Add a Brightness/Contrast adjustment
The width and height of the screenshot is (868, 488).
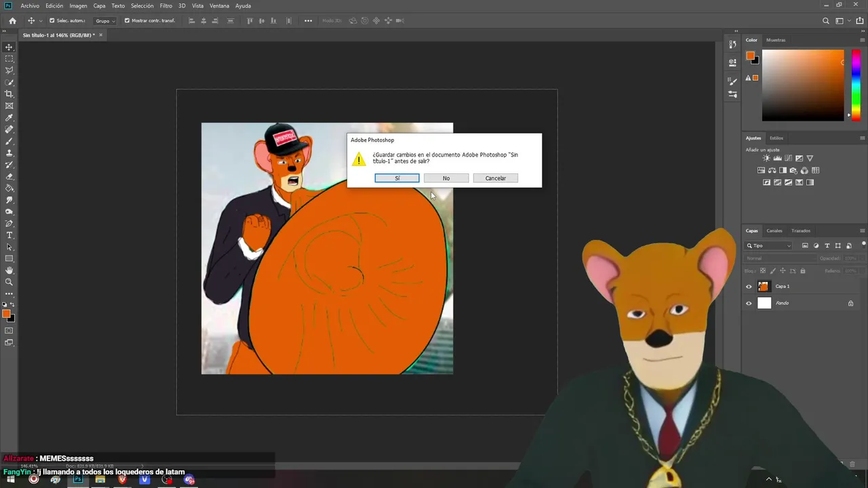[766, 159]
